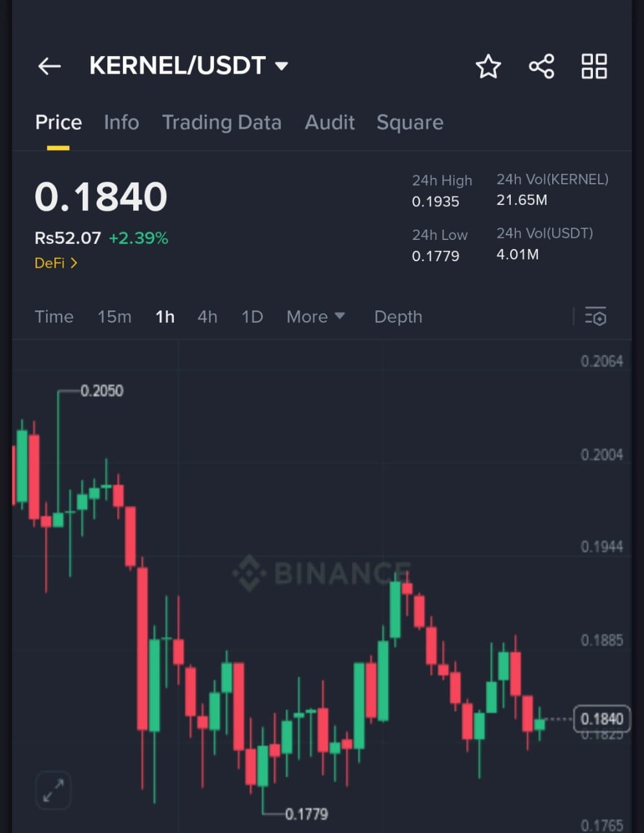This screenshot has height=833, width=644.
Task: Select the 4h chart interval
Action: 208,317
